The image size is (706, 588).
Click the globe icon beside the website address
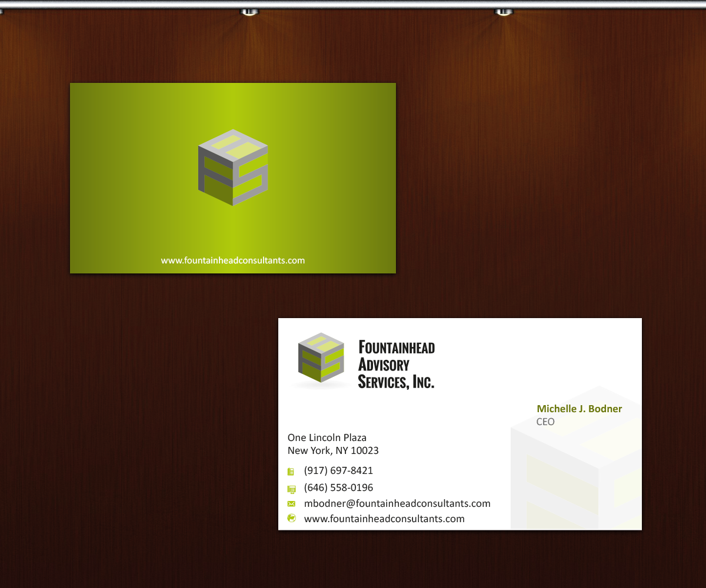click(x=291, y=519)
